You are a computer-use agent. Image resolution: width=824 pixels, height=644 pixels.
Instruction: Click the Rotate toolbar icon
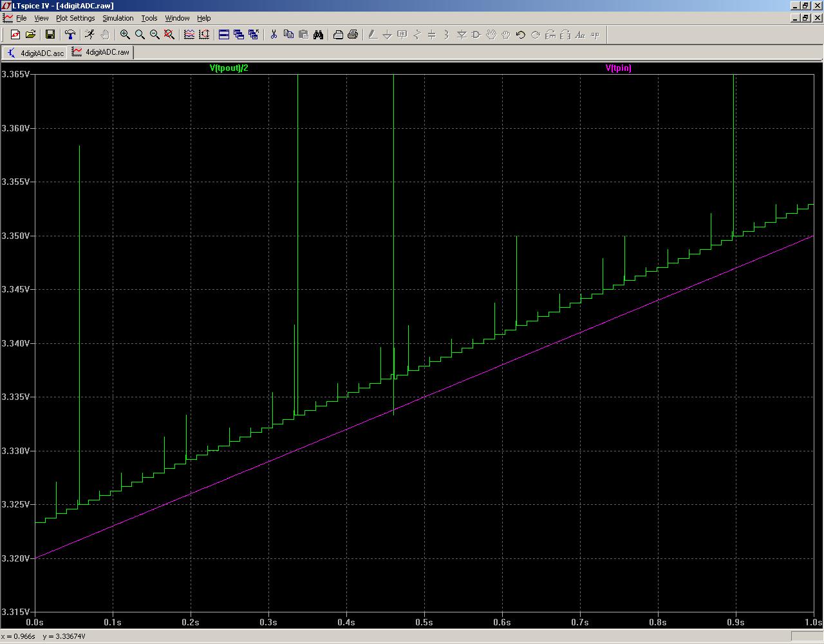click(x=550, y=35)
